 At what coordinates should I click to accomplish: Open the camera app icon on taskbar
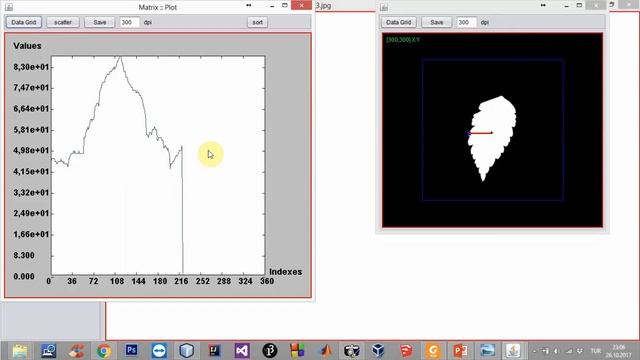point(351,350)
